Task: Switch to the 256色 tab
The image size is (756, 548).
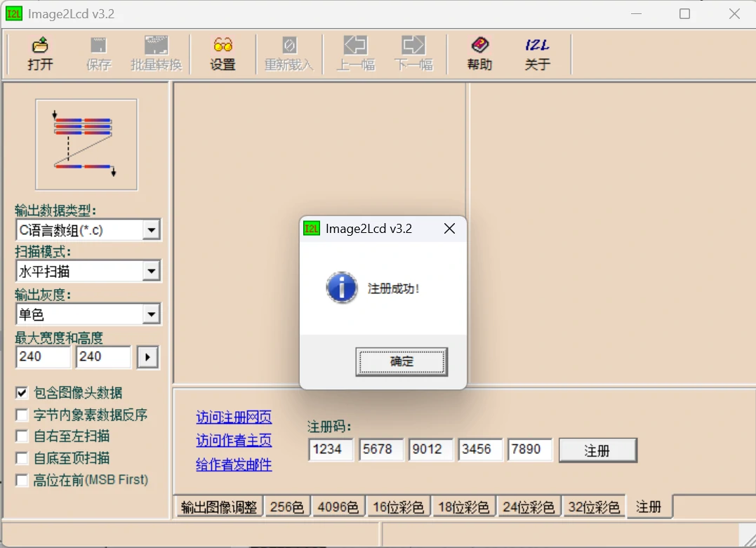Action: pos(286,507)
